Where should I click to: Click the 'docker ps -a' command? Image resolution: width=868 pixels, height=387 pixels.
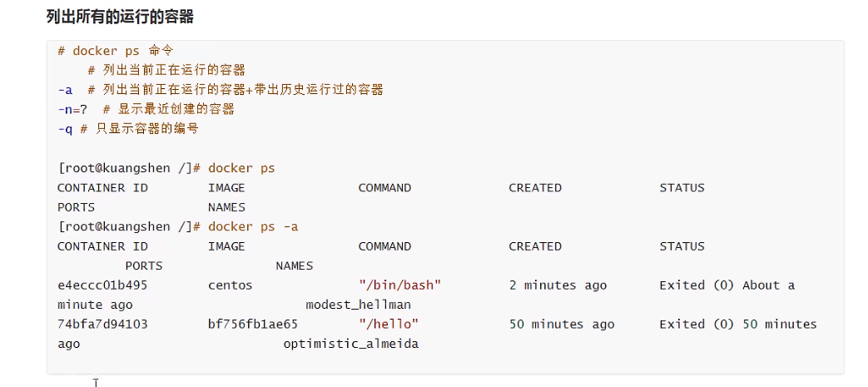253,226
